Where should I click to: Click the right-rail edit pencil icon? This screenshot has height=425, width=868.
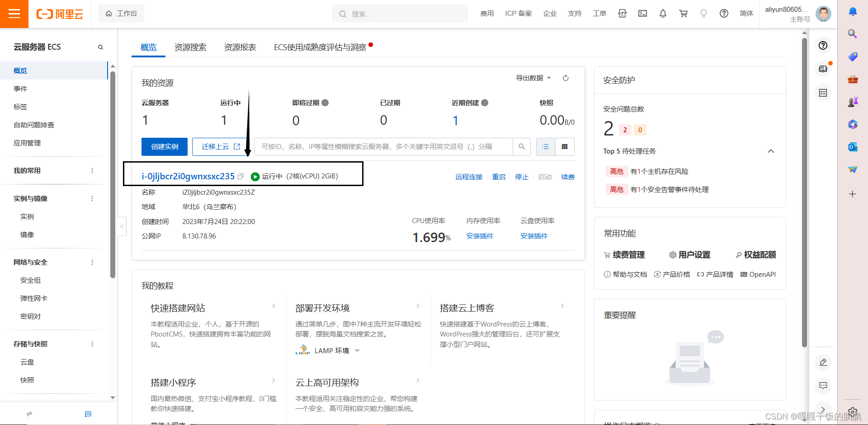tap(823, 362)
